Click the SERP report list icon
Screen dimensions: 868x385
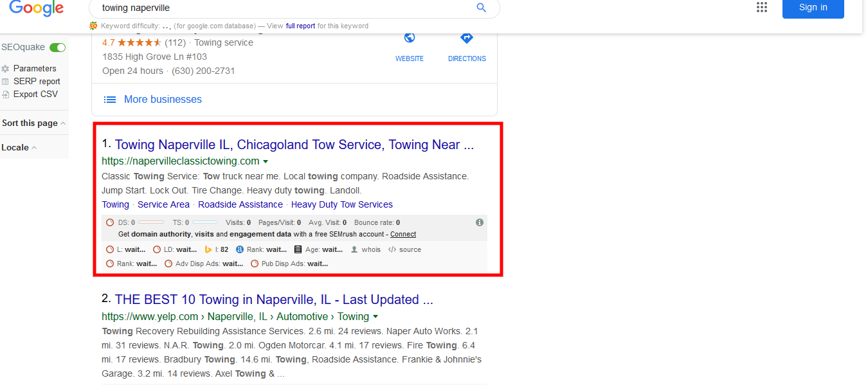6,82
